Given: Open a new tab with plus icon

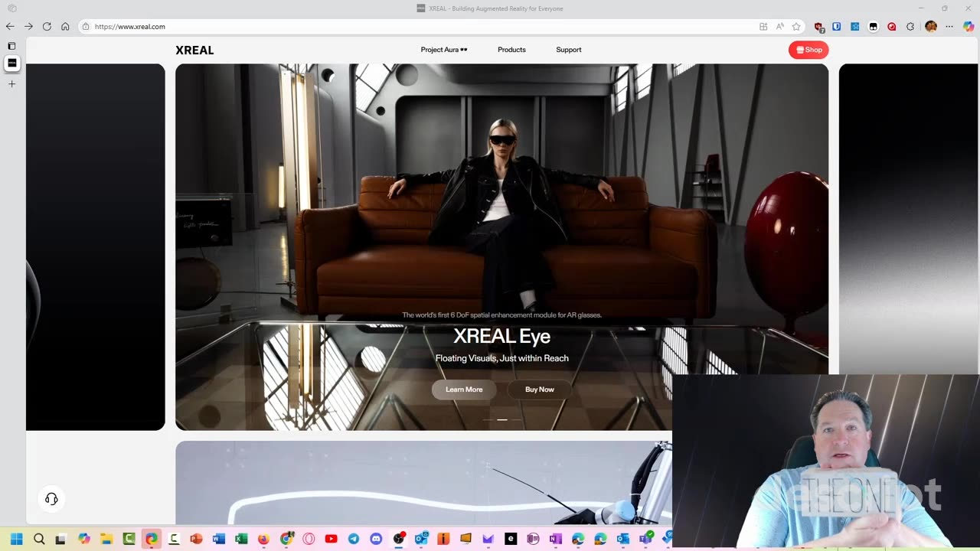Looking at the screenshot, I should 11,83.
